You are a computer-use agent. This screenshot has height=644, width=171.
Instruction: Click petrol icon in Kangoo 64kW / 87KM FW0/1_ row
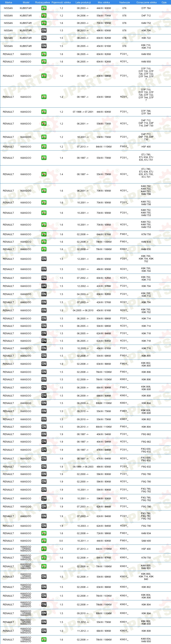44,234
